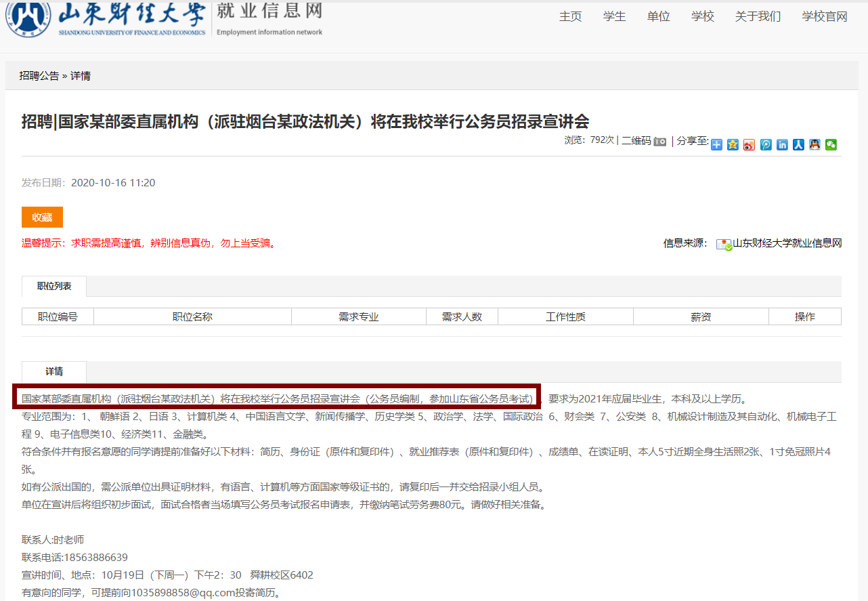Share to QQ Zone star icon
Screen dimensions: 868x601
coord(733,144)
